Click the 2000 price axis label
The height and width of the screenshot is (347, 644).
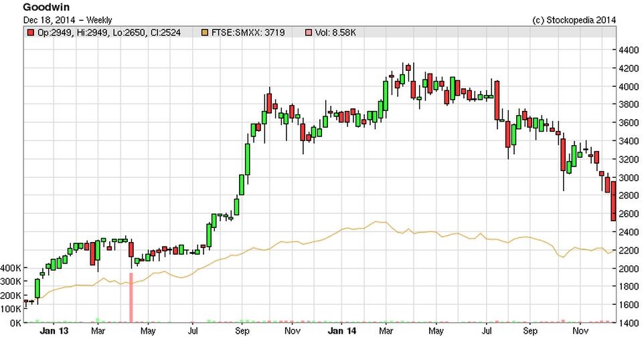coord(629,269)
